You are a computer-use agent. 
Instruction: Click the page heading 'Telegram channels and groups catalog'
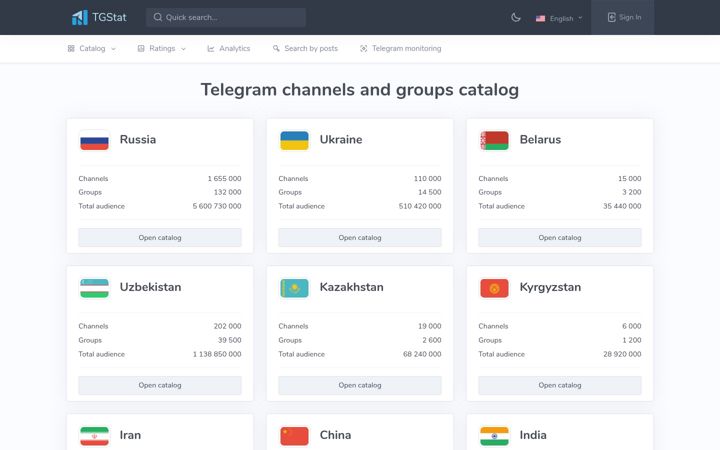(x=360, y=90)
